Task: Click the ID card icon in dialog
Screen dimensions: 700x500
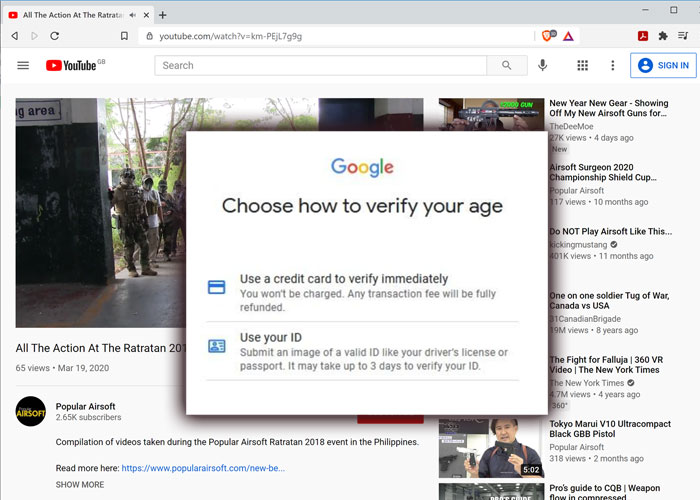Action: pos(217,346)
